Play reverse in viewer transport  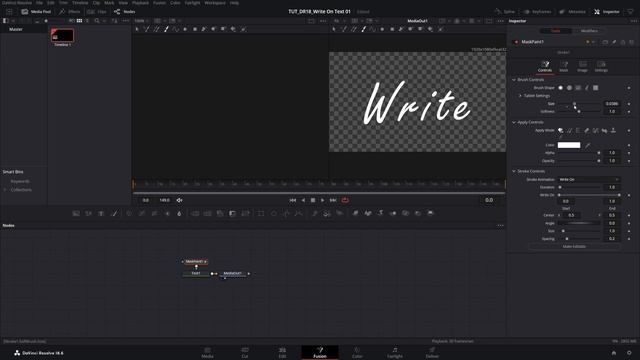[303, 200]
